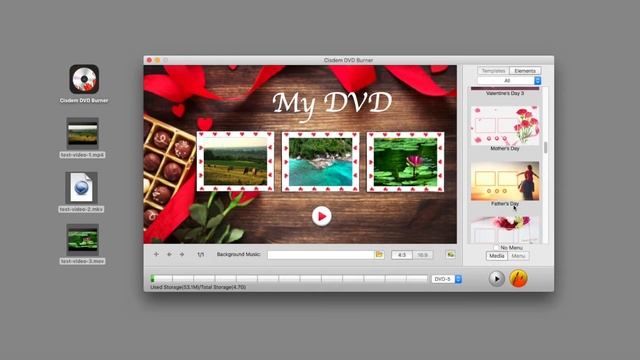The image size is (640, 360).
Task: Go to previous menu page arrow
Action: [169, 254]
